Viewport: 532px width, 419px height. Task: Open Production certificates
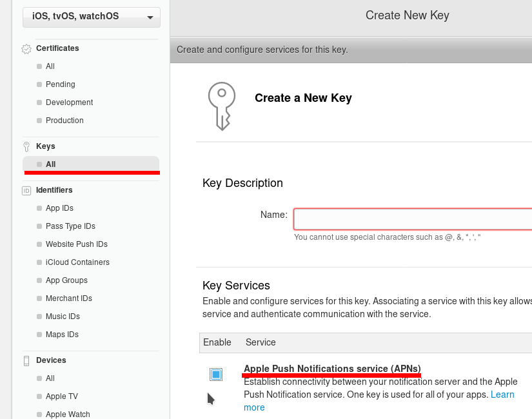point(64,121)
